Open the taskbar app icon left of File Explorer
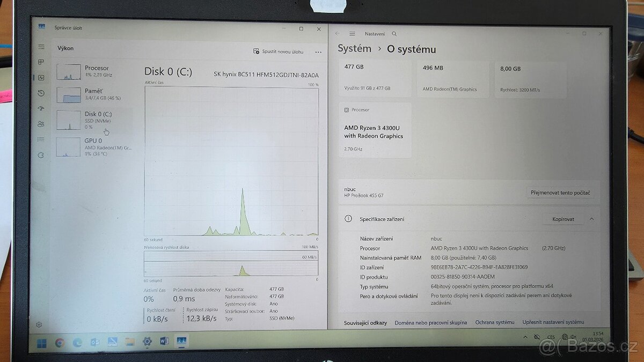 click(x=112, y=342)
